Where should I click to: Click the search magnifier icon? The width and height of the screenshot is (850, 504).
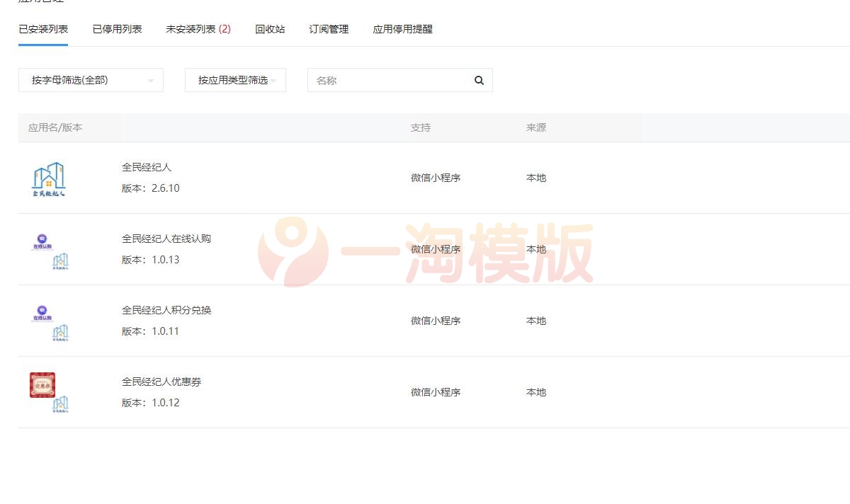pyautogui.click(x=479, y=80)
